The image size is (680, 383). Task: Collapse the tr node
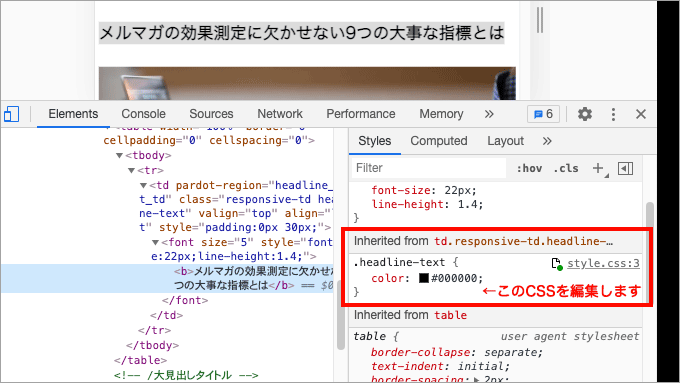131,170
